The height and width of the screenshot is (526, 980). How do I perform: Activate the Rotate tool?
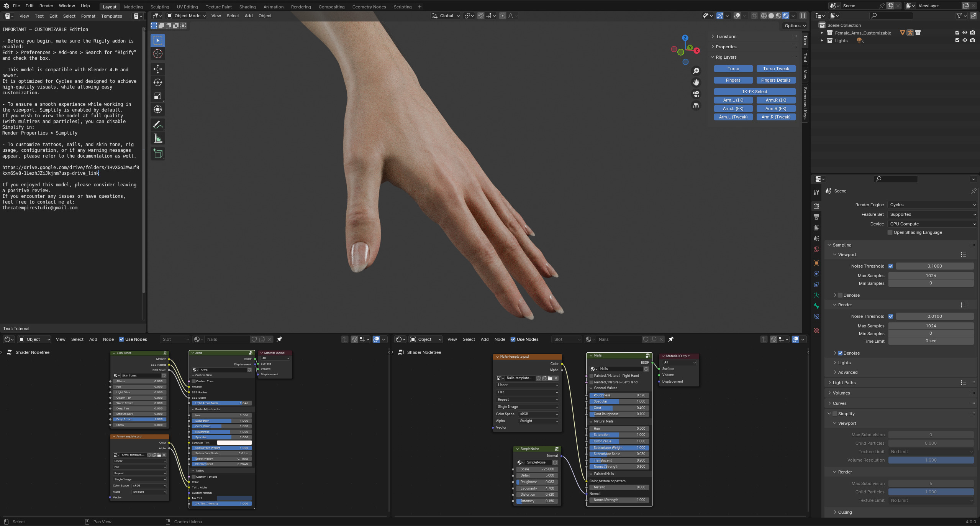[x=158, y=82]
